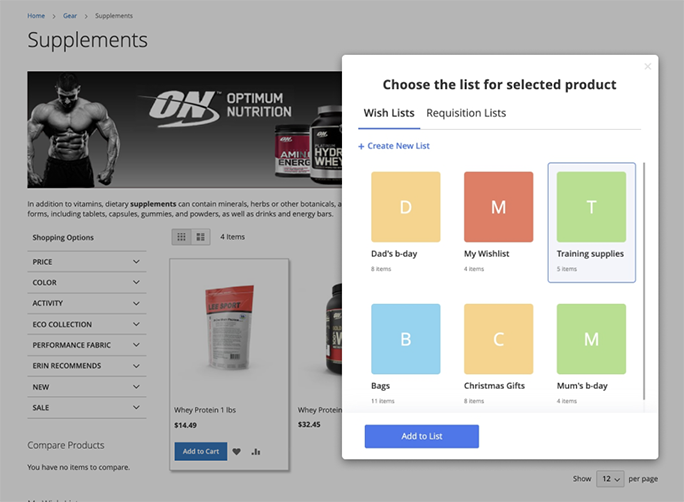Open the Whey Protein 1 lbs product name
Screen dimensions: 684x502
[205, 410]
